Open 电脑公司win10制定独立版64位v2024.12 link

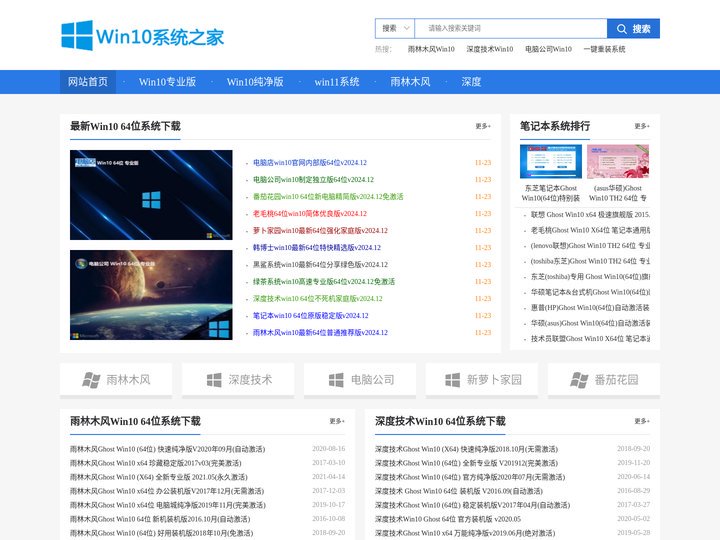click(x=313, y=180)
